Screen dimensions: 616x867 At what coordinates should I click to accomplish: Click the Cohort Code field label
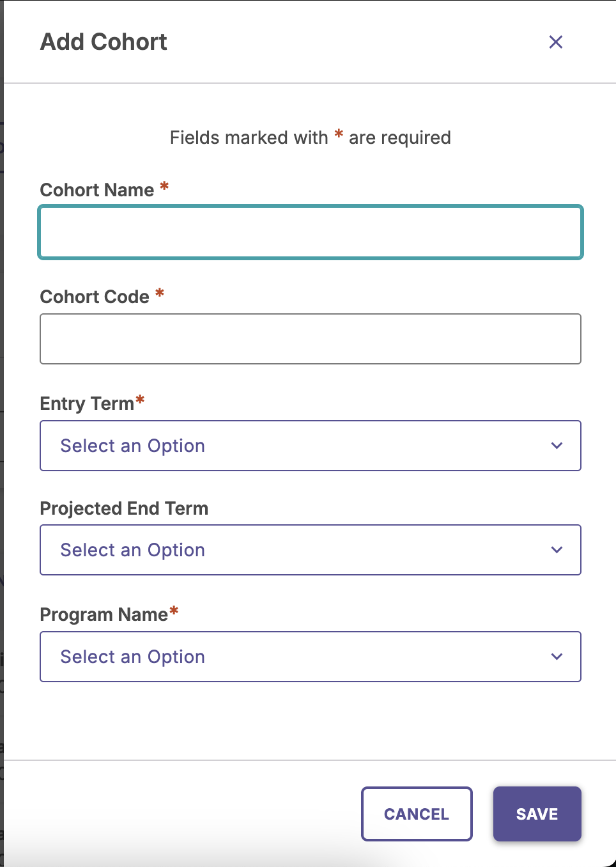click(95, 297)
